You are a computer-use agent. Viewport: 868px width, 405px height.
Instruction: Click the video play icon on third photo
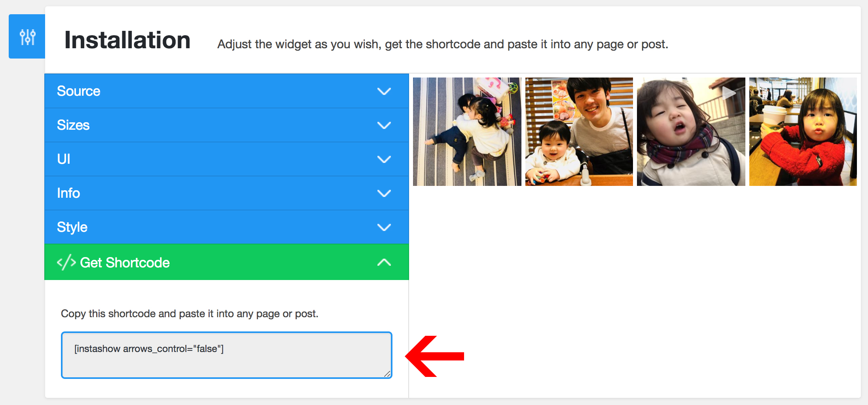(x=729, y=93)
